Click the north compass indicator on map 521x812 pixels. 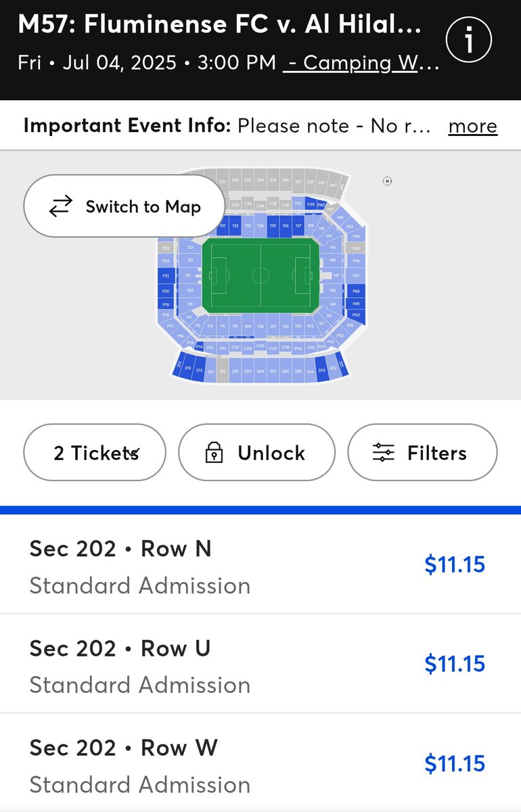pos(387,181)
